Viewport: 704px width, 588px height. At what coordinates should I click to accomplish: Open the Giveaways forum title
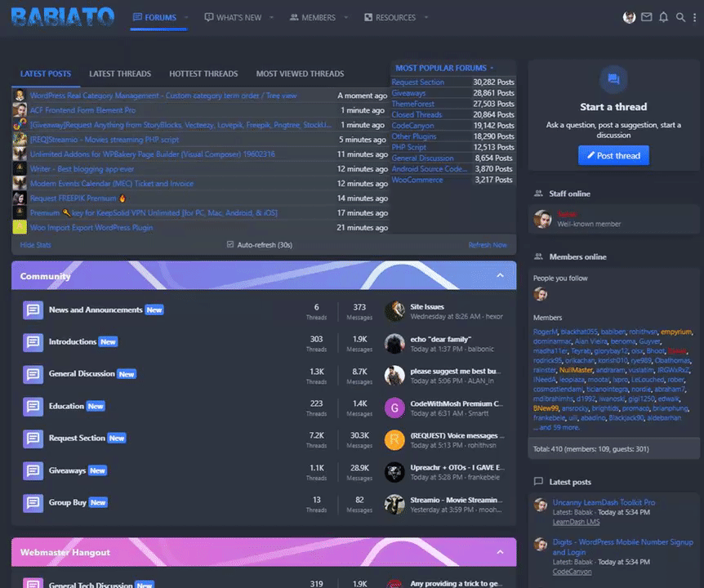[67, 470]
